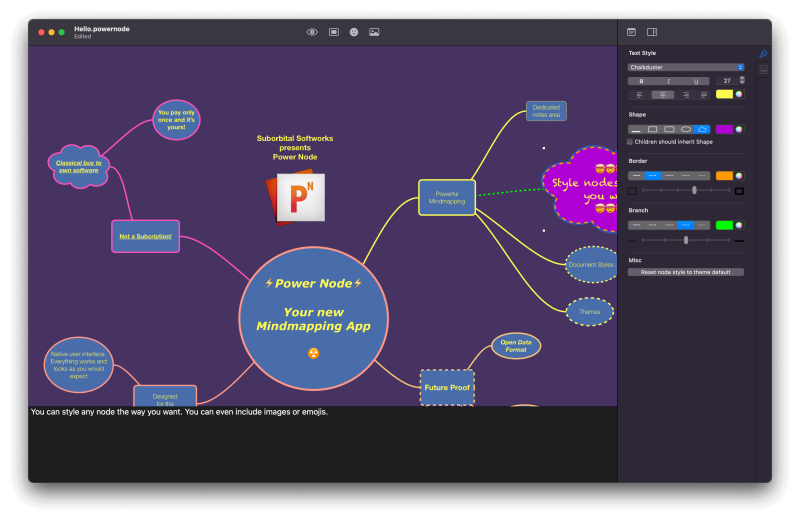
Task: Toggle the bottom notes panel icon
Action: point(631,32)
